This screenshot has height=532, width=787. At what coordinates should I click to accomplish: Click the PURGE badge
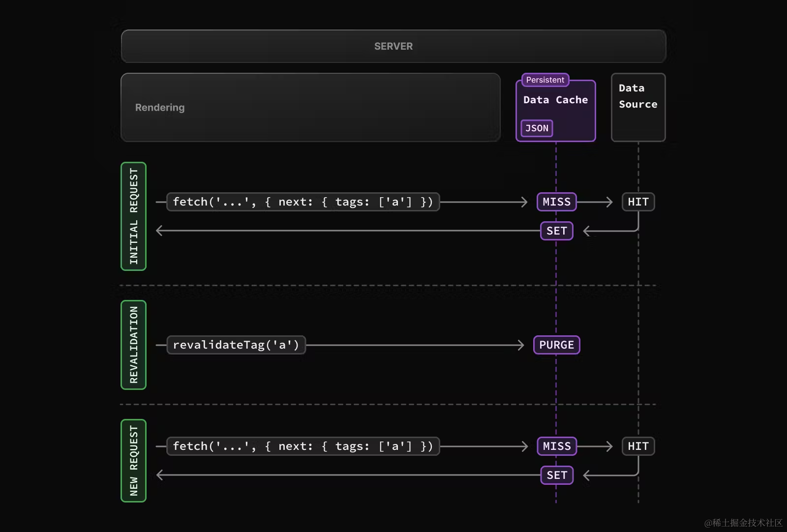pyautogui.click(x=556, y=345)
